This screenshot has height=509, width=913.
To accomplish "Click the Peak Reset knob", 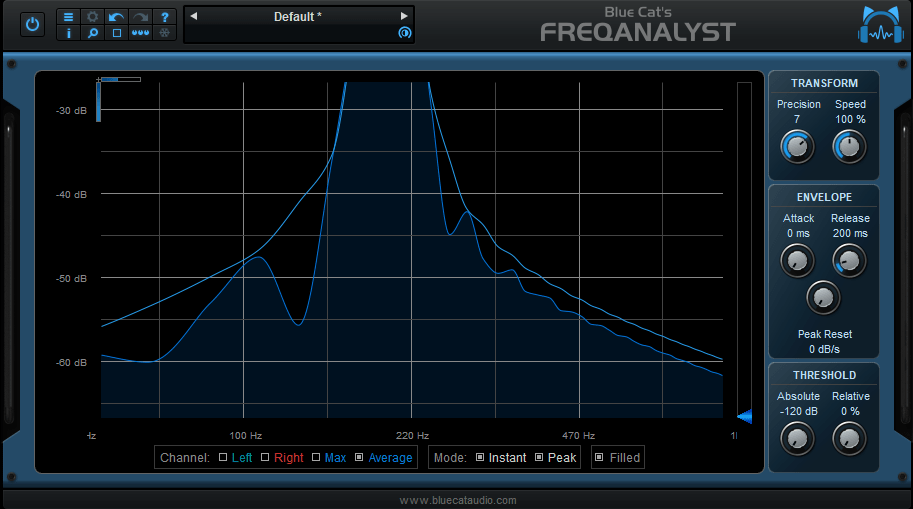I will coord(823,298).
